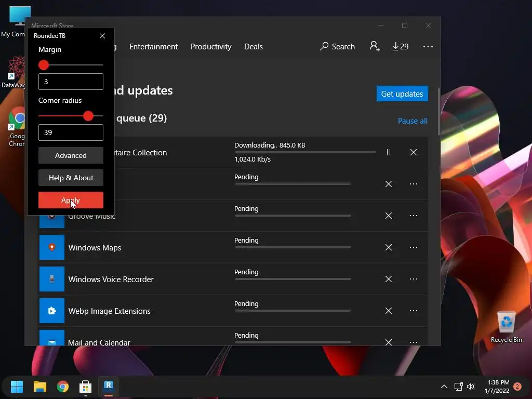Click the Webp Image Extensions app tile
This screenshot has width=532, height=399.
(x=52, y=311)
